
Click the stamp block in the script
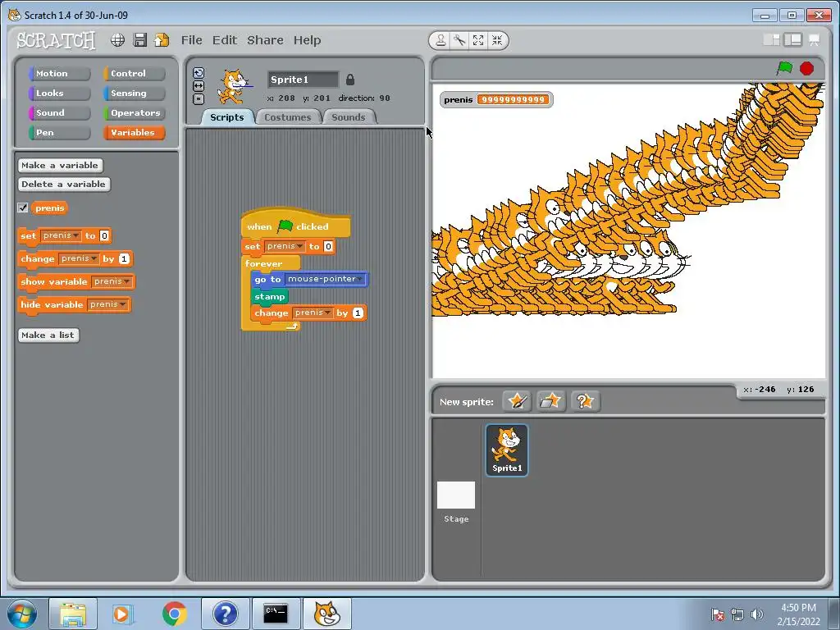point(269,296)
